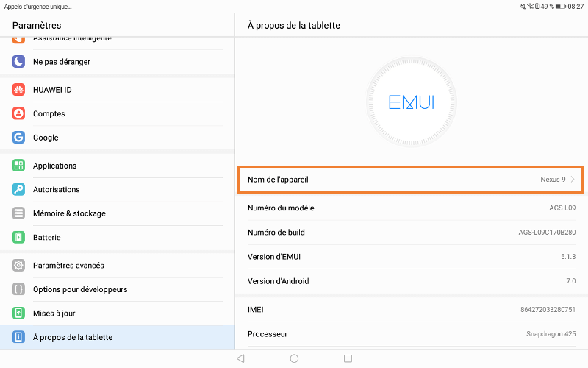Tap the Version d'Android label

279,281
